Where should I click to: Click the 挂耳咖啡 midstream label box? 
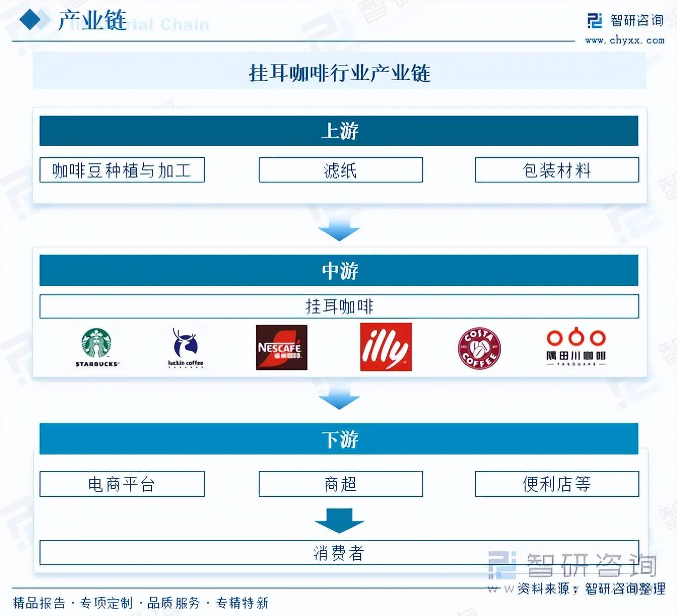[x=339, y=305]
